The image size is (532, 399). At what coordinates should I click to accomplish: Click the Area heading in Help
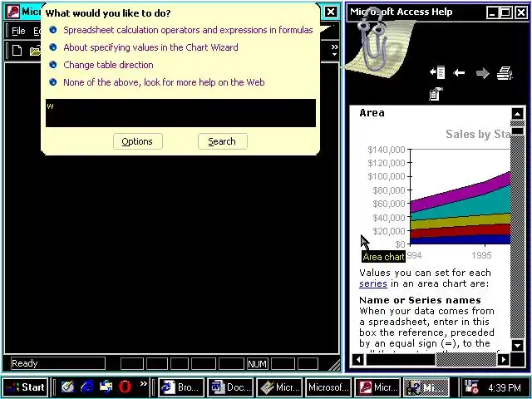pos(372,113)
